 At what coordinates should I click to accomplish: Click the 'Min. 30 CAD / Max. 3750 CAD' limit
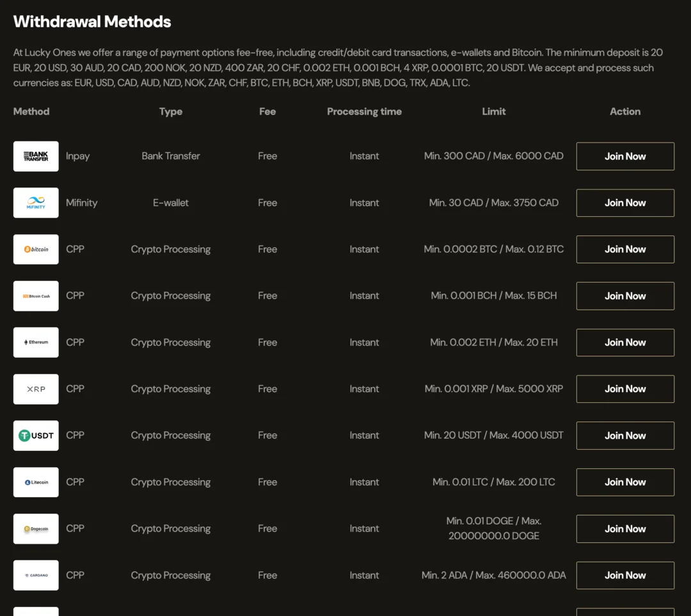pyautogui.click(x=493, y=203)
